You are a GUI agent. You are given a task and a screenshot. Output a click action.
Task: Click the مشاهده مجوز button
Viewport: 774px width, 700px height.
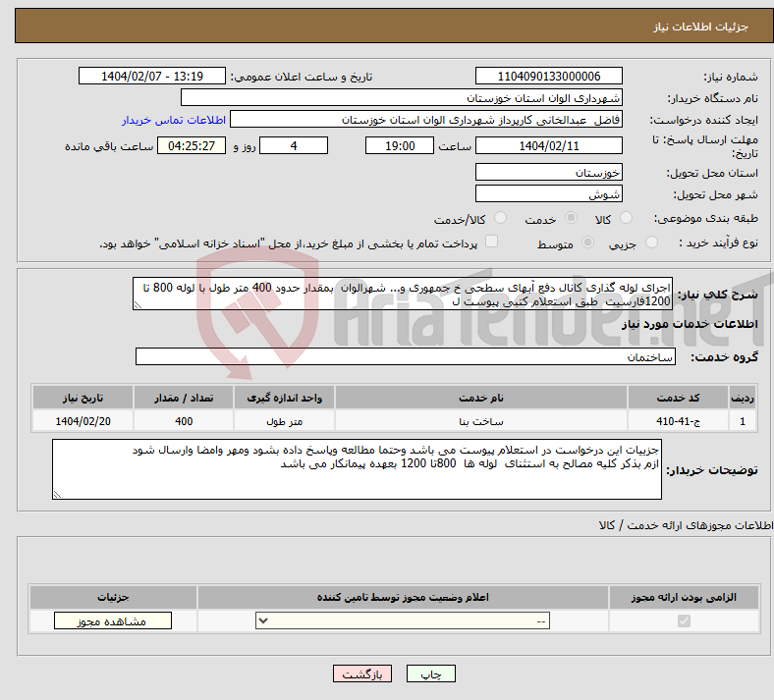click(x=113, y=621)
